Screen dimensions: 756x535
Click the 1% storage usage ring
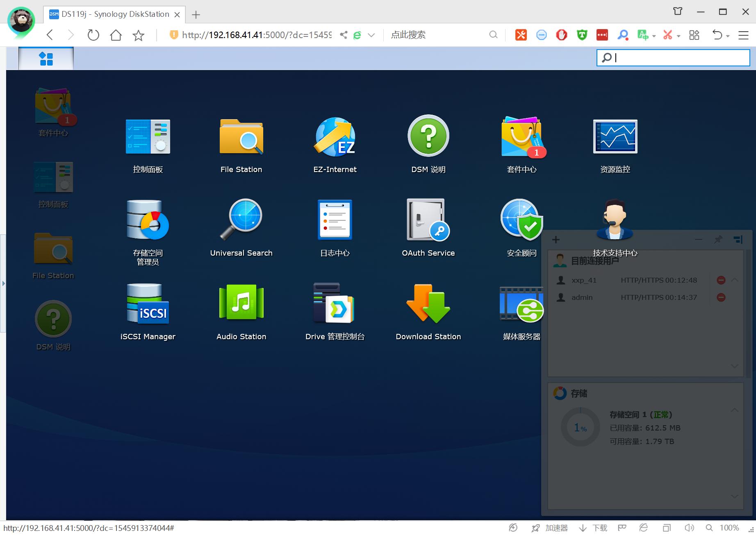click(x=580, y=427)
